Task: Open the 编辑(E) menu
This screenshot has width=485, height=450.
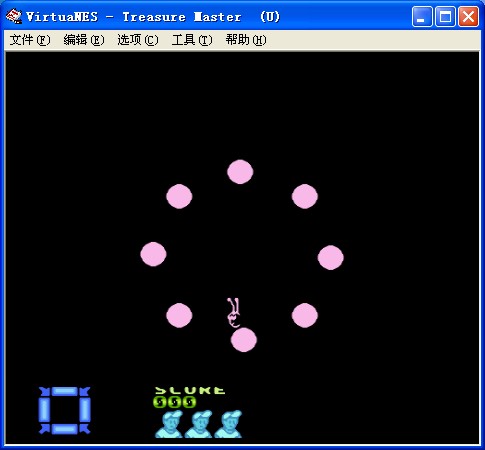Action: point(84,40)
